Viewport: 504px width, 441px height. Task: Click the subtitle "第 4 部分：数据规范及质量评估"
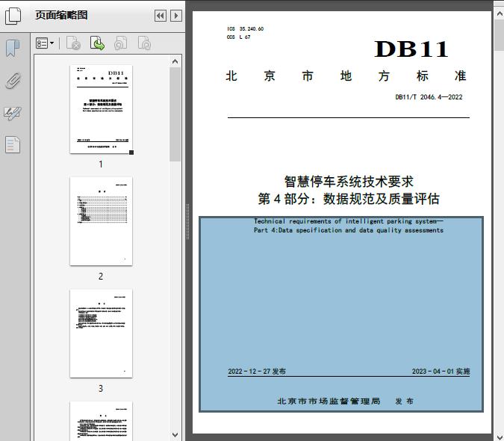pos(349,199)
